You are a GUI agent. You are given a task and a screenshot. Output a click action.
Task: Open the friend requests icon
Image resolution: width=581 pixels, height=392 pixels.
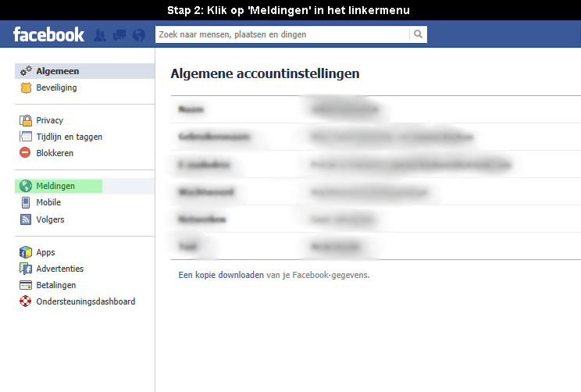[100, 35]
